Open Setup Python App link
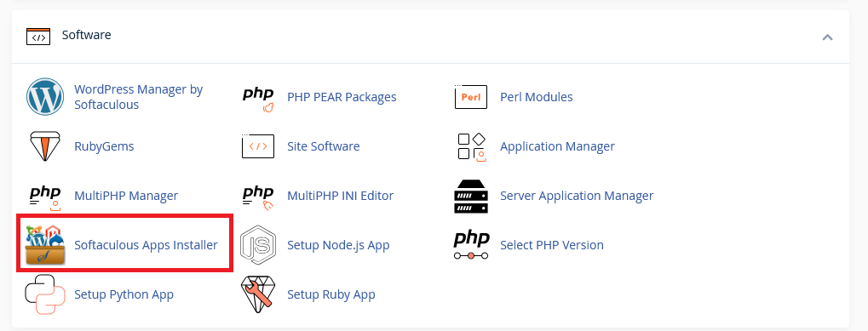868x331 pixels. [x=124, y=294]
